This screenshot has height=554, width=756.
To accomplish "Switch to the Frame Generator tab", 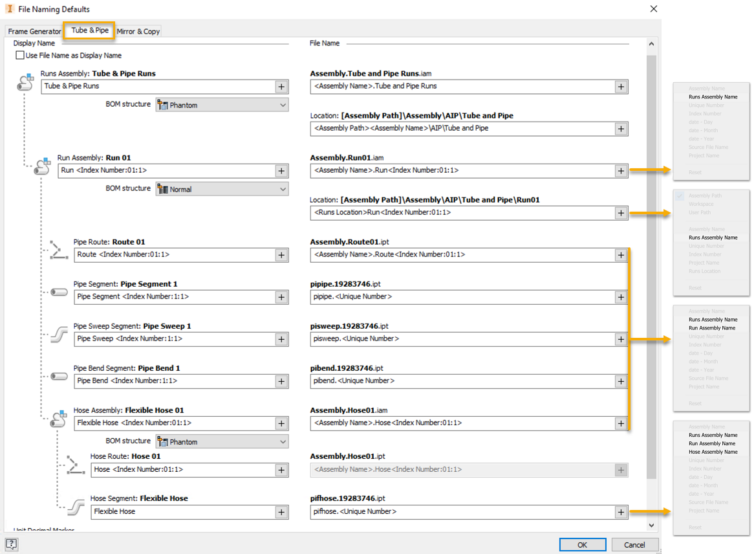I will coord(34,31).
